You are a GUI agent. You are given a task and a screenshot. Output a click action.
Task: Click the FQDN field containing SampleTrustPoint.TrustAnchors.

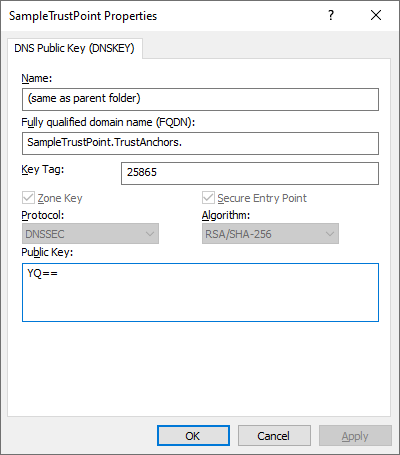click(200, 143)
